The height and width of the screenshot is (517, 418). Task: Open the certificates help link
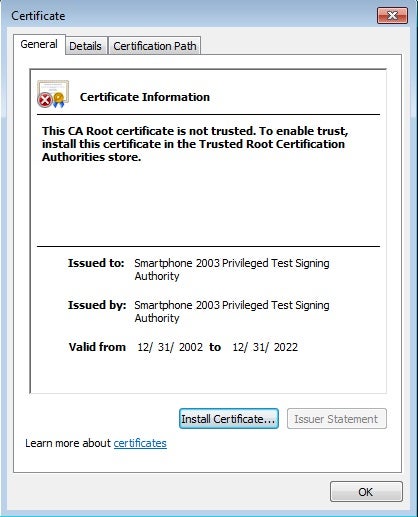pyautogui.click(x=140, y=443)
